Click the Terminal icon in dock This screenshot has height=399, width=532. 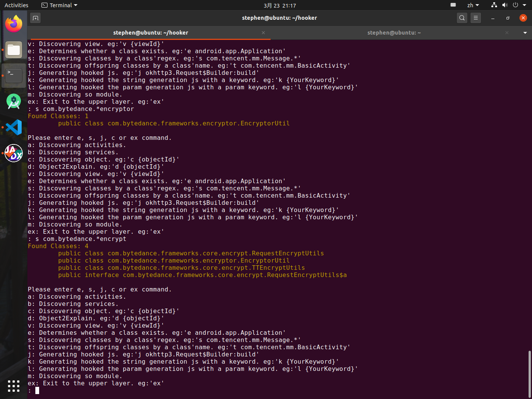pos(14,76)
